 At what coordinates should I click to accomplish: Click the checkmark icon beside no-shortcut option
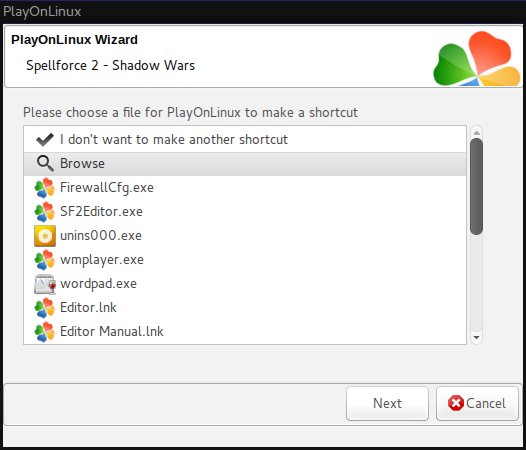click(x=45, y=140)
